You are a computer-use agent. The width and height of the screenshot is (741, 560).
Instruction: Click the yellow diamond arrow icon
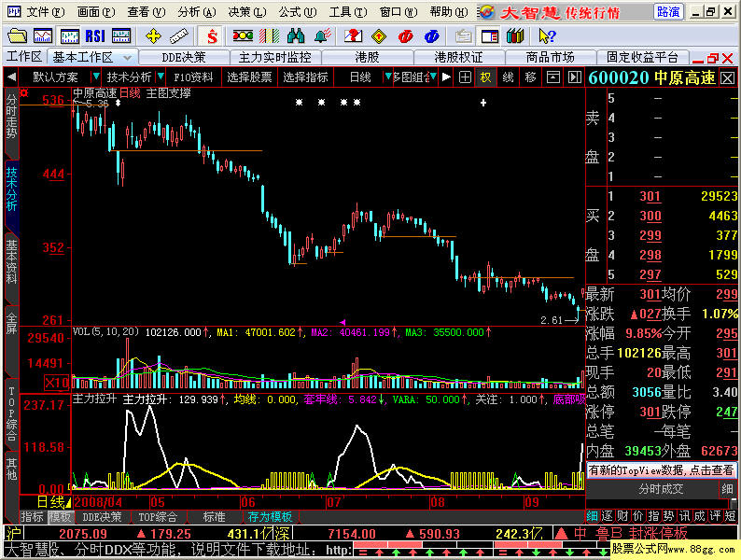[x=379, y=35]
